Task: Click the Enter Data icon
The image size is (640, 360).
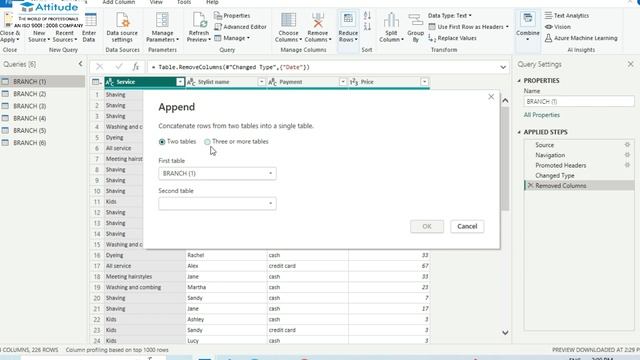Action: tap(90, 20)
